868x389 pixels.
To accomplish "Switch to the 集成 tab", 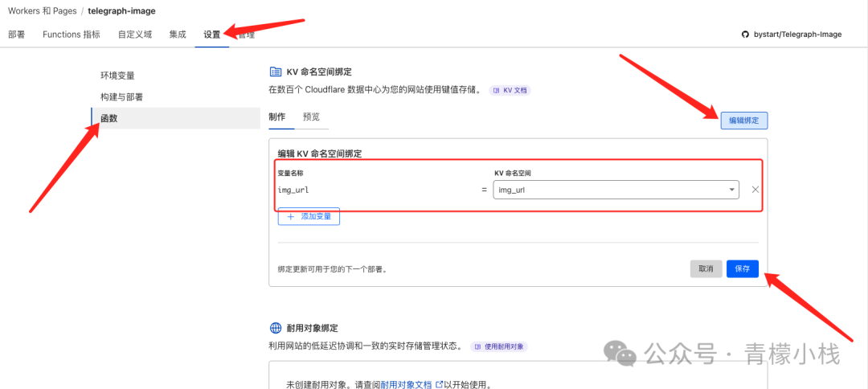I will coord(178,35).
